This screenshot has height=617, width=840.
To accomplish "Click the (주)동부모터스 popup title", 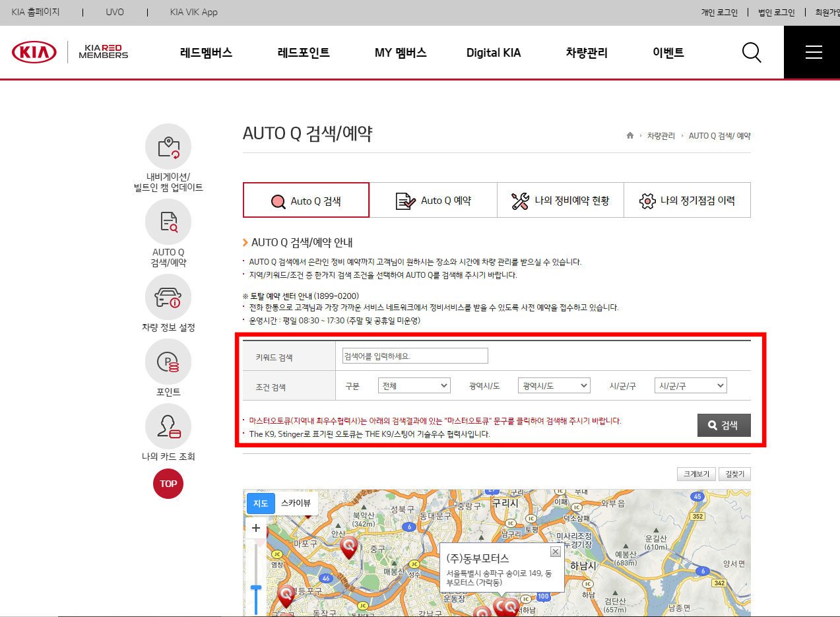I will [478, 558].
